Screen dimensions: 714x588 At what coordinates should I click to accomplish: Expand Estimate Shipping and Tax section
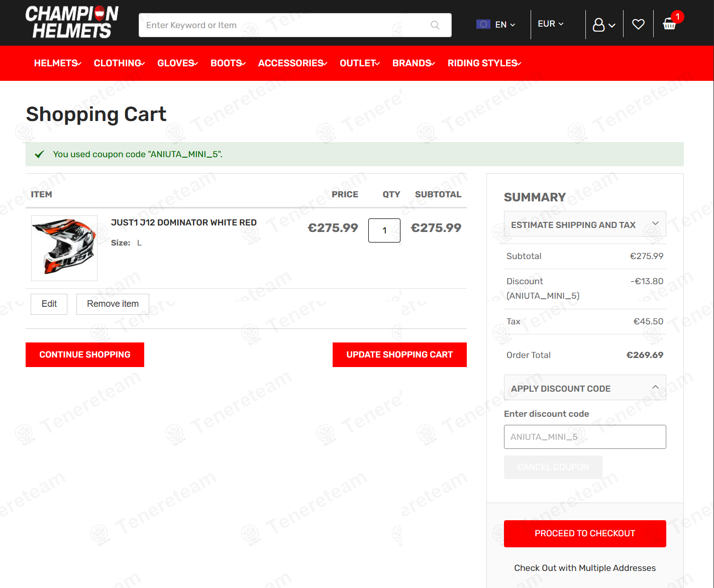(585, 224)
